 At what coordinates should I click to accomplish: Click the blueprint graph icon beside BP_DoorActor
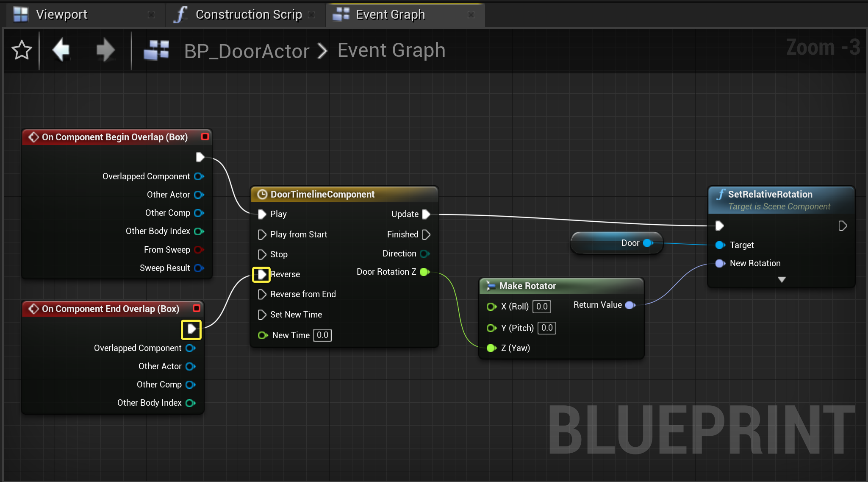pos(156,50)
